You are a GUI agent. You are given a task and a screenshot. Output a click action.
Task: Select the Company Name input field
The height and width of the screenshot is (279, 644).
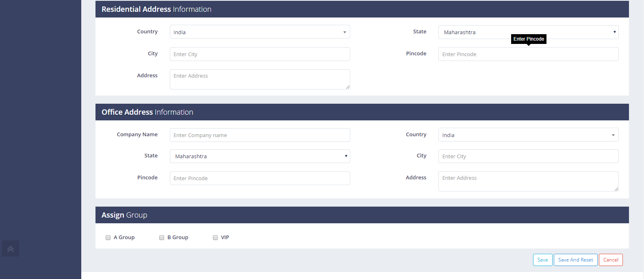(x=260, y=135)
